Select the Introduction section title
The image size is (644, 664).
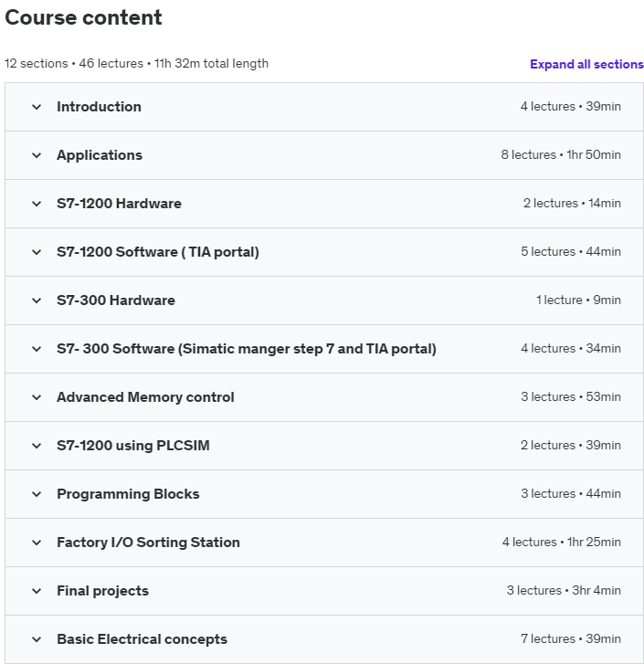click(99, 107)
